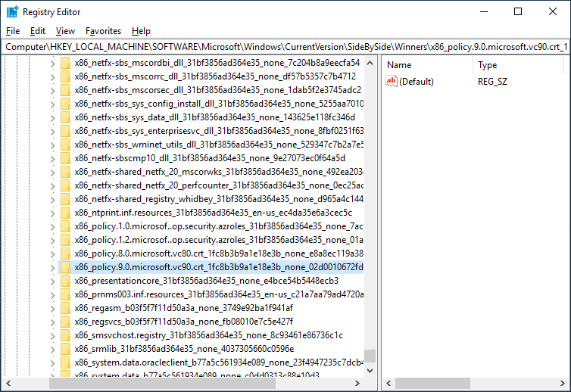
Task: Expand the x86_policy.8.0.microsoft.vc80.crt key
Action: coord(52,254)
